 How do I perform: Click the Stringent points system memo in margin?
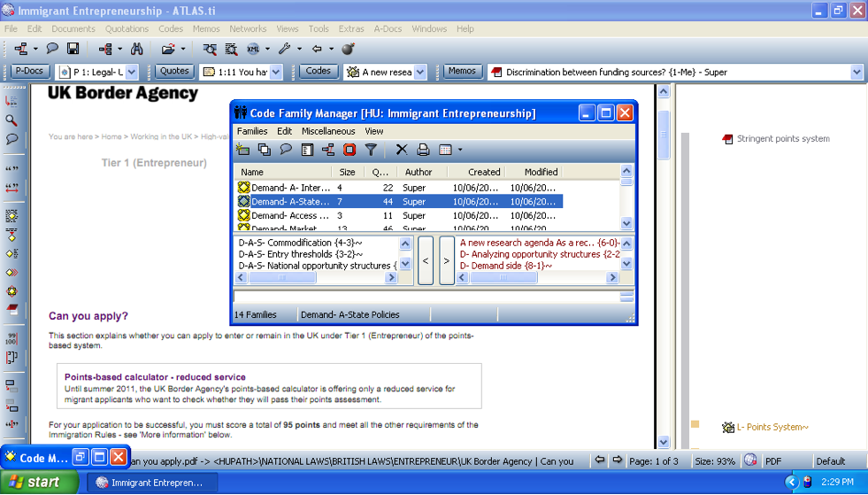point(776,138)
